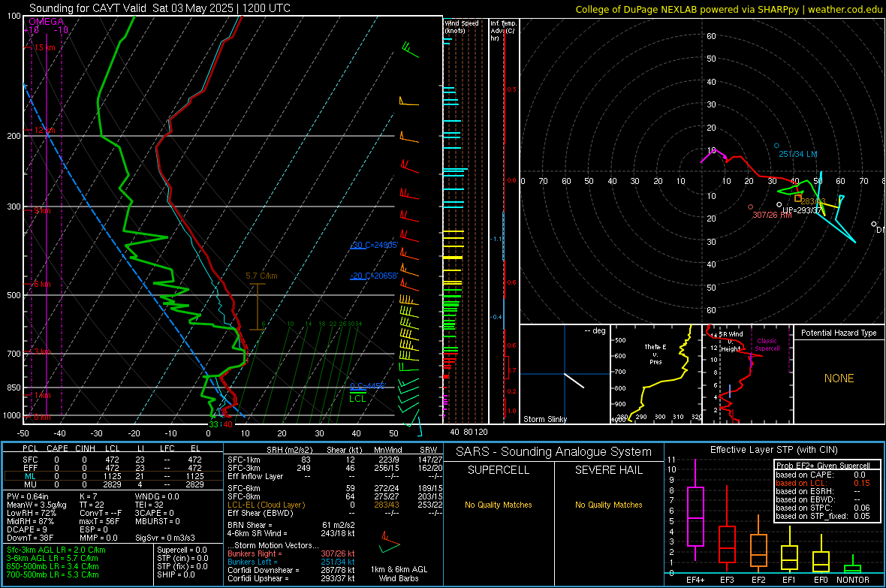
Task: Click the Classic Supercell marker text
Action: tap(767, 345)
